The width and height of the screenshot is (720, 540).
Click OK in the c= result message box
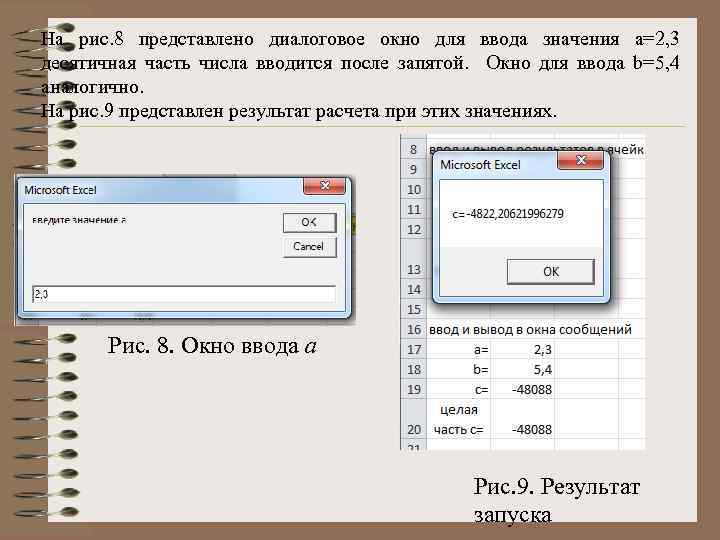(x=551, y=272)
